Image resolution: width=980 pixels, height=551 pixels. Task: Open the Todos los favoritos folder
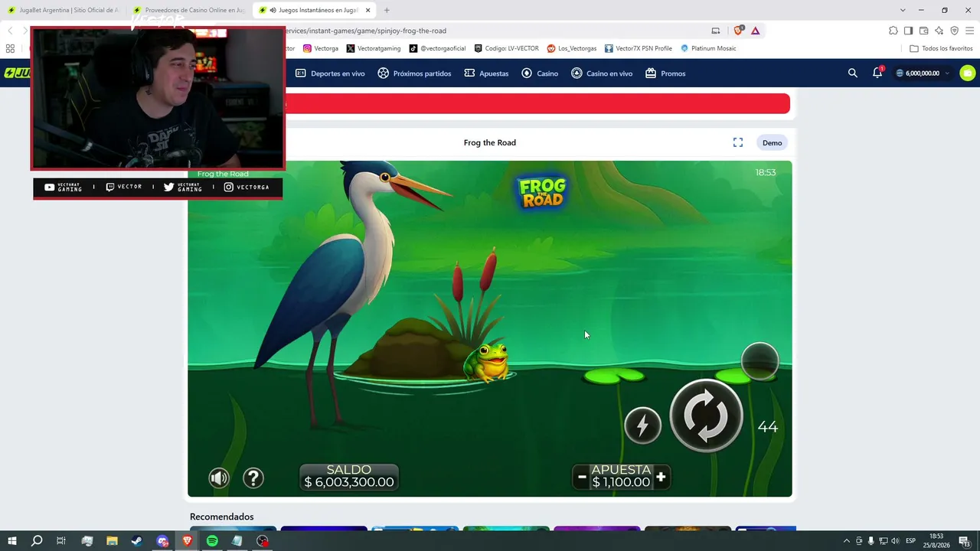[941, 48]
